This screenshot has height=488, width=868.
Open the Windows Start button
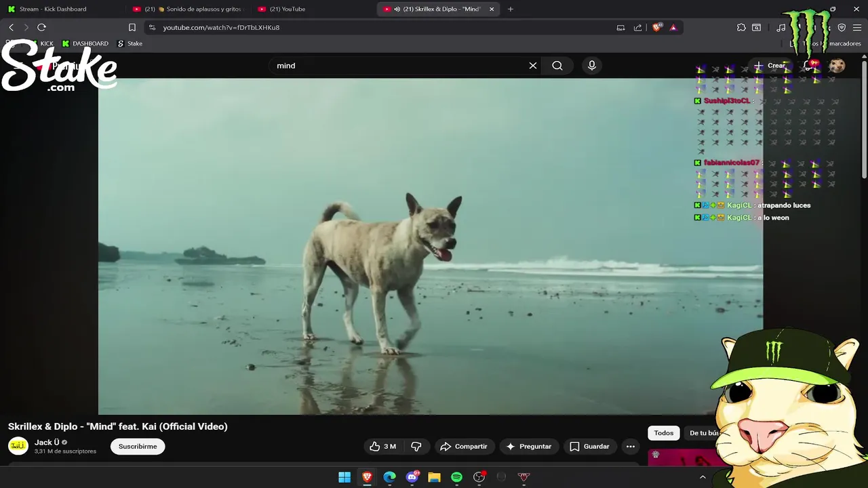point(344,477)
